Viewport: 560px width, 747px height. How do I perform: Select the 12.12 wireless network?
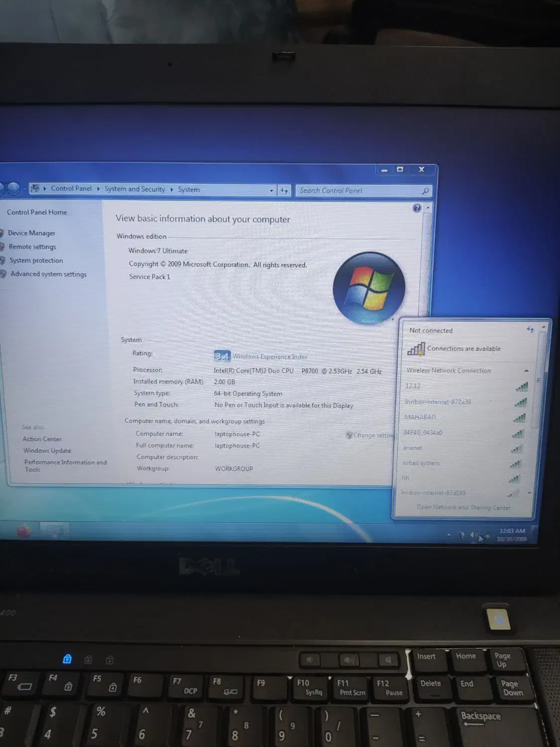(466, 386)
